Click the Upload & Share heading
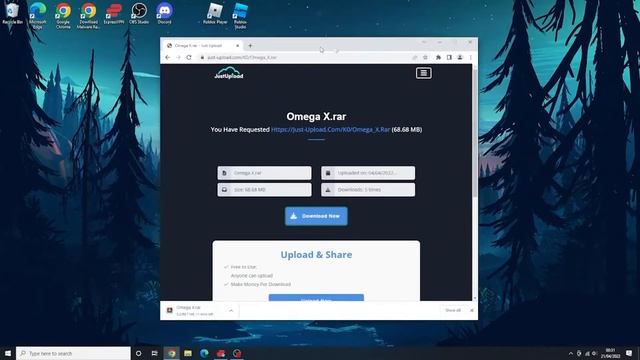This screenshot has width=640, height=360. (x=316, y=255)
